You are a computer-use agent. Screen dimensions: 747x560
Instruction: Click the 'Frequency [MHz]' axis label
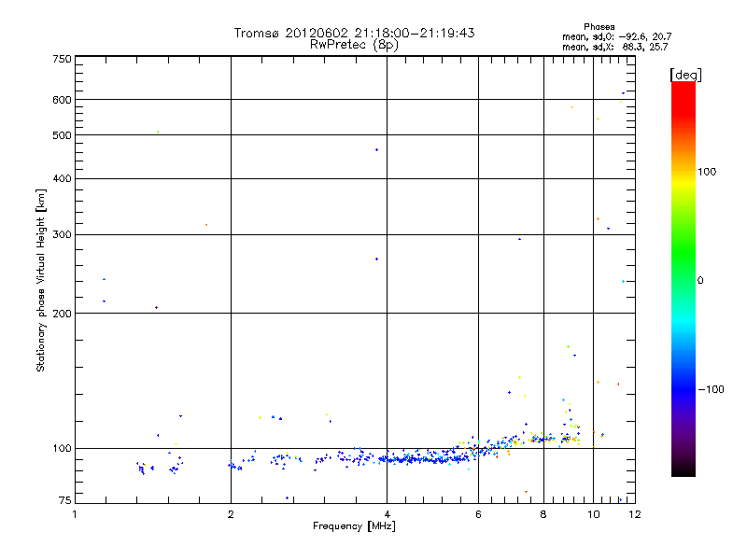pos(354,526)
